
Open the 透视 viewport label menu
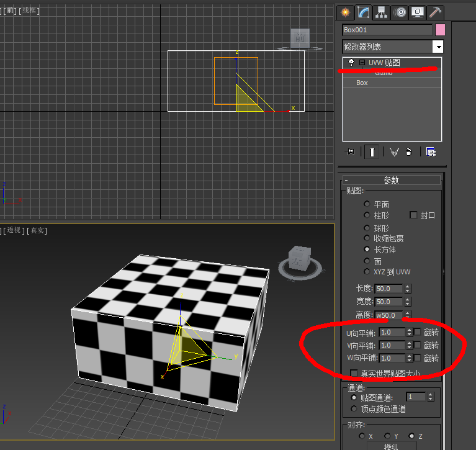pos(14,230)
